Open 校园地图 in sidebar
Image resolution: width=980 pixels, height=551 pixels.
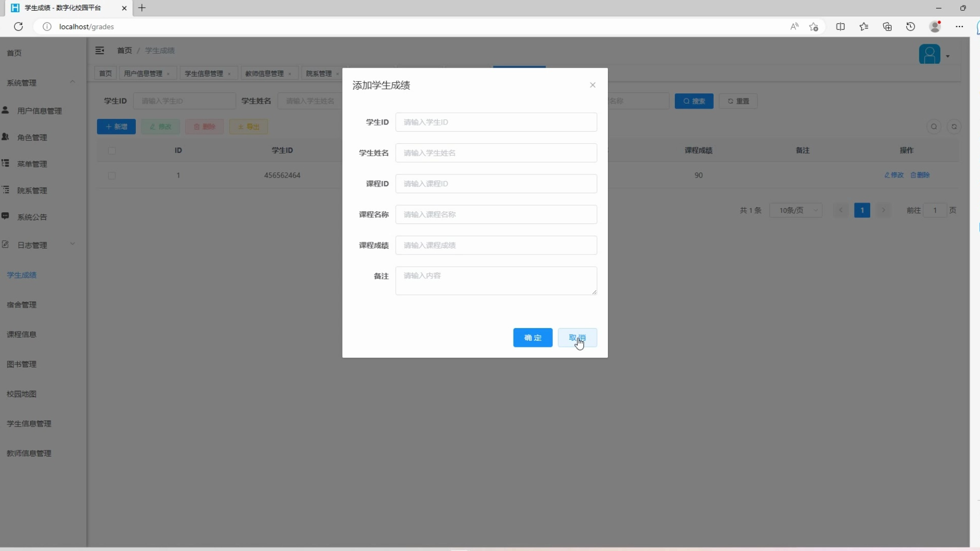[x=21, y=394]
